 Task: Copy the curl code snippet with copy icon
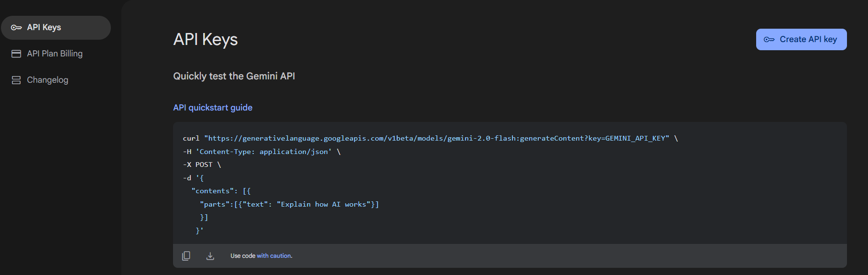click(186, 256)
